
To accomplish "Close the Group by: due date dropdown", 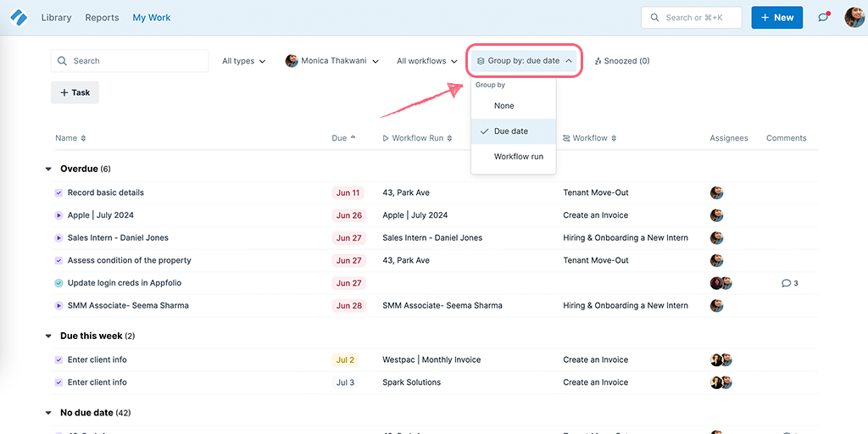I will click(x=524, y=61).
